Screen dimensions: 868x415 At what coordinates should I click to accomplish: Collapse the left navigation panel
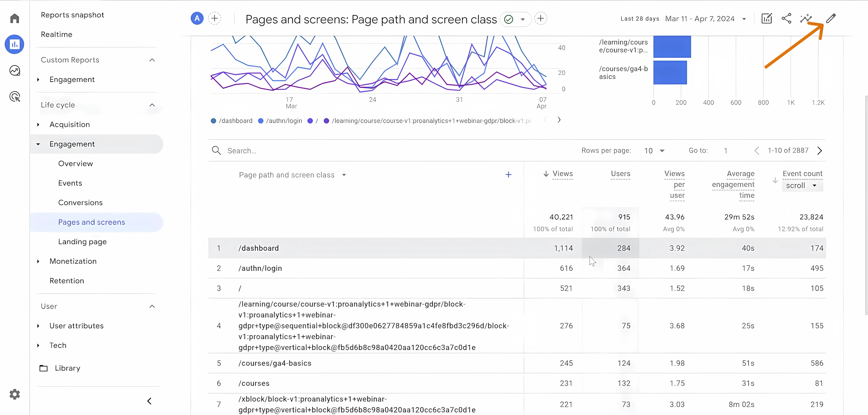click(x=150, y=401)
